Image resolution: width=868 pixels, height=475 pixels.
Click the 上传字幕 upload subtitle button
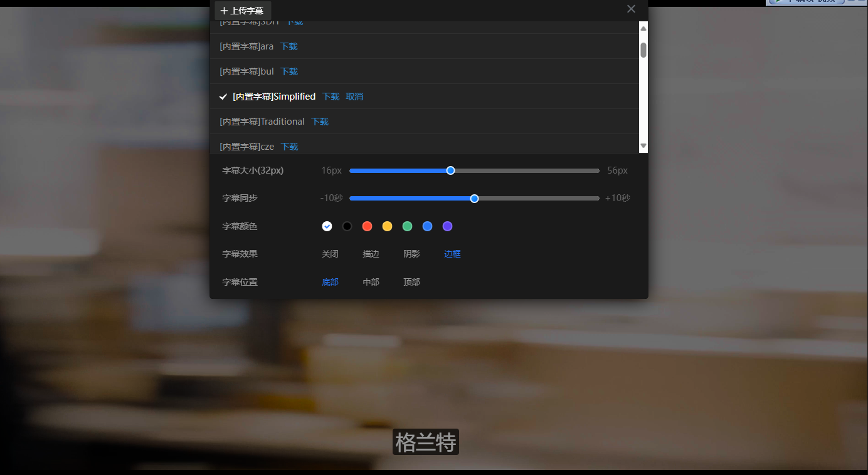[x=243, y=11]
